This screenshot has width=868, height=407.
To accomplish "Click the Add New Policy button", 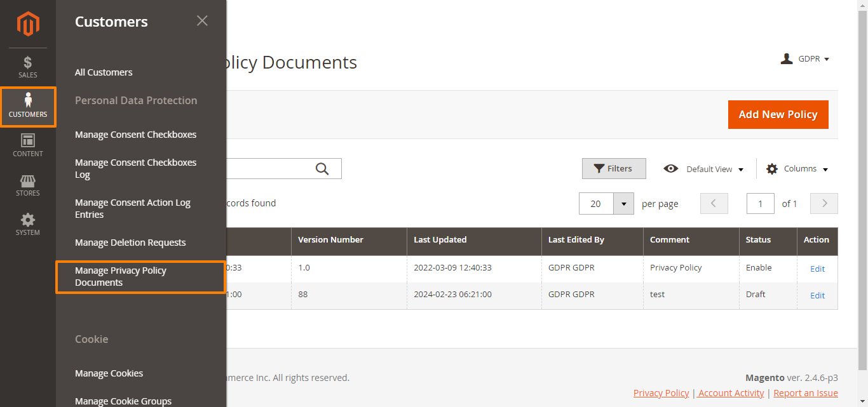I will pos(778,114).
